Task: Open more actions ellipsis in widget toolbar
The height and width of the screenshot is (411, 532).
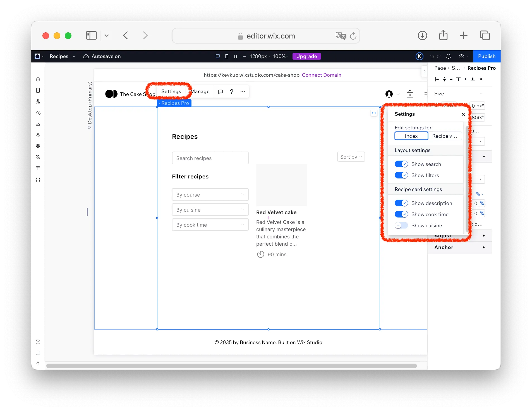Action: 243,91
